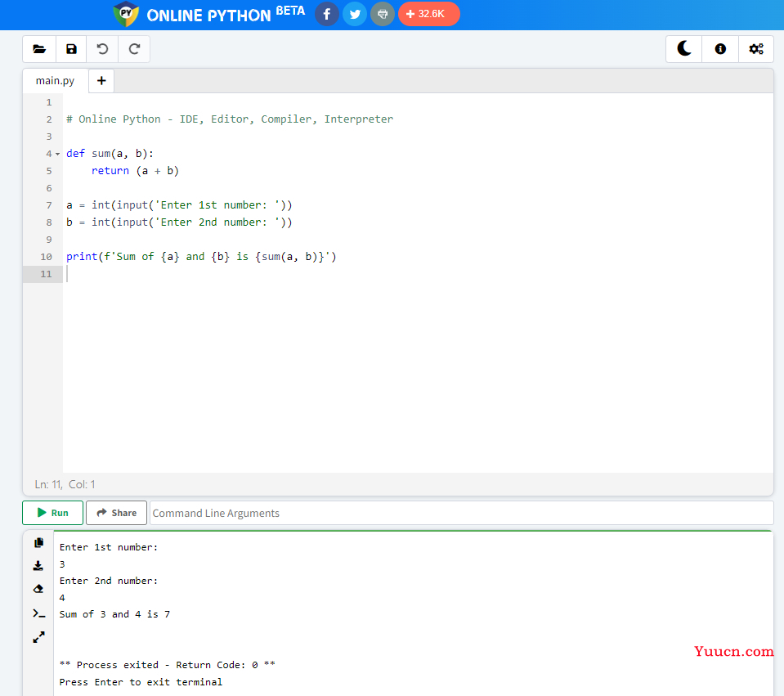Click the 'Ln: 11, Col: 1' status text
This screenshot has height=696, width=784.
pyautogui.click(x=65, y=484)
